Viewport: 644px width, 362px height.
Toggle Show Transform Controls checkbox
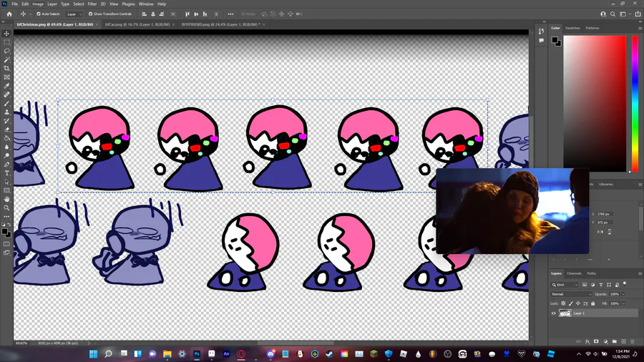[90, 14]
